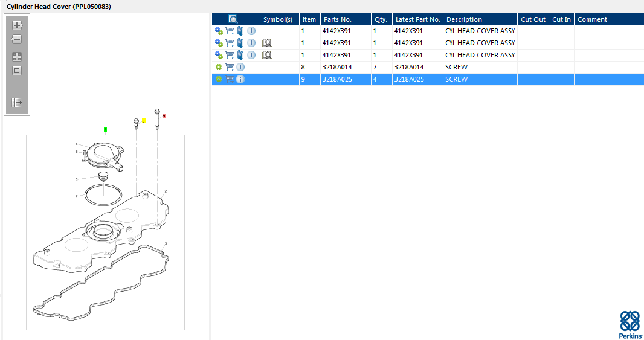Image resolution: width=644 pixels, height=340 pixels.
Task: Select 3218A014 in the Parts No. column
Action: 336,67
